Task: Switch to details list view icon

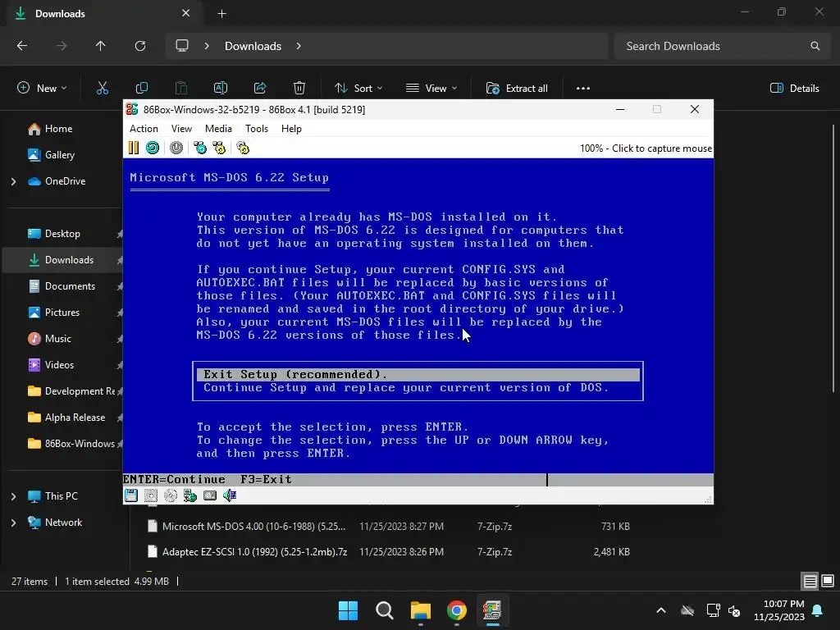Action: coord(810,581)
